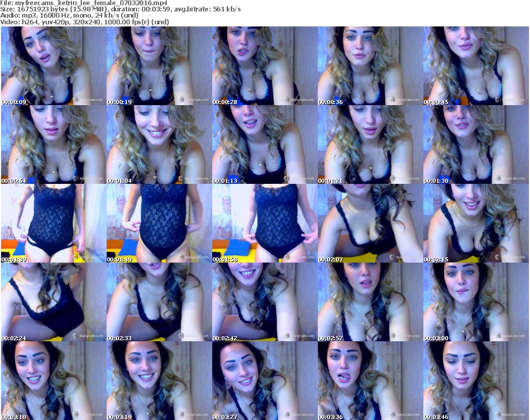The image size is (530, 420).
Task: Pick the thumbnail stamped 00:01:21
Action: [370, 144]
